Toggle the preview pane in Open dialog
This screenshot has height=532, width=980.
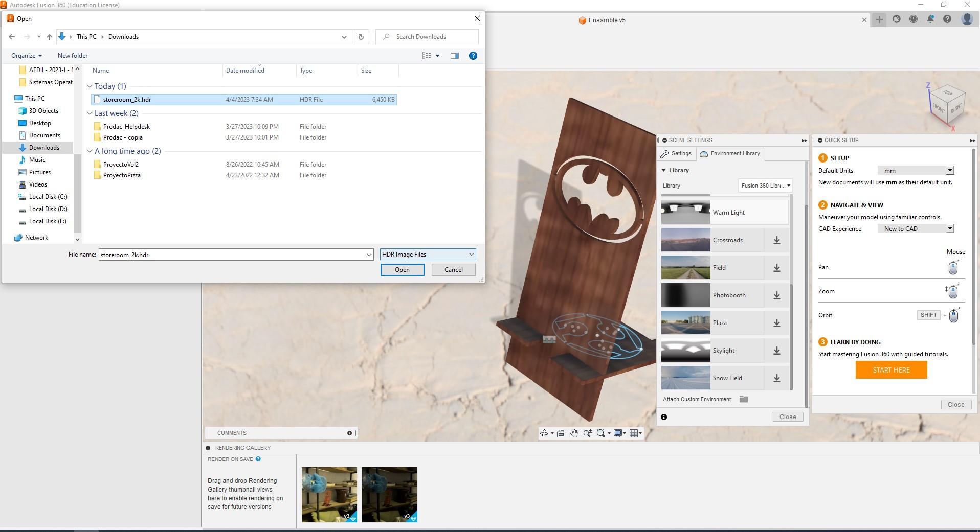455,56
